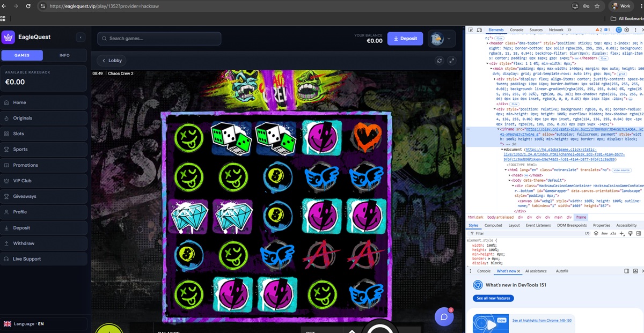
Task: Click the Giveaways gift icon
Action: click(x=6, y=196)
